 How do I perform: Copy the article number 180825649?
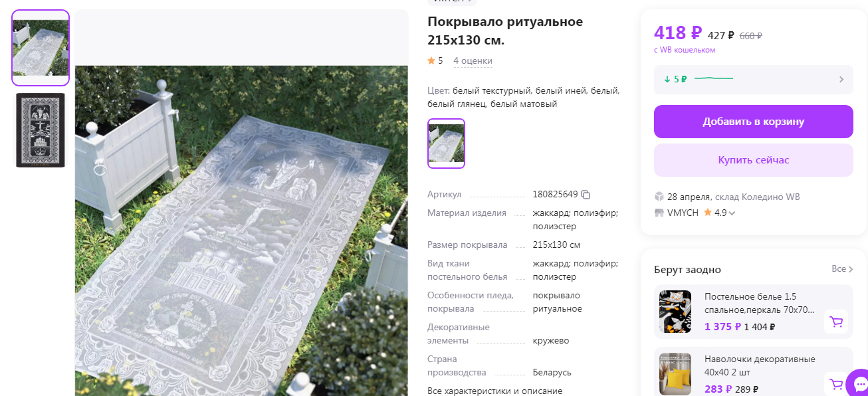coord(586,195)
